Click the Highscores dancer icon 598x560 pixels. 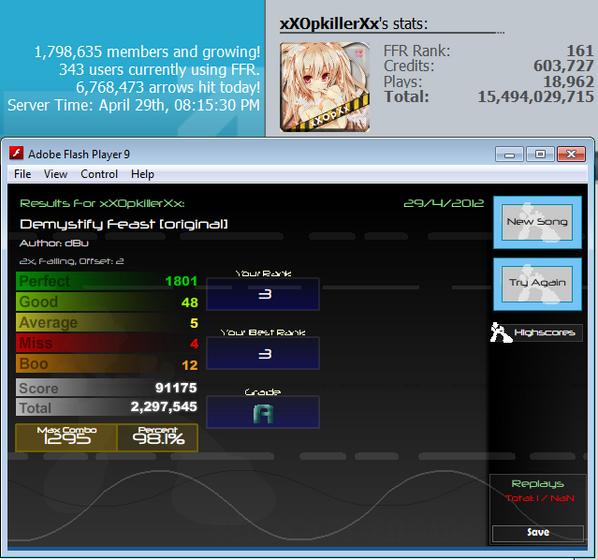501,332
